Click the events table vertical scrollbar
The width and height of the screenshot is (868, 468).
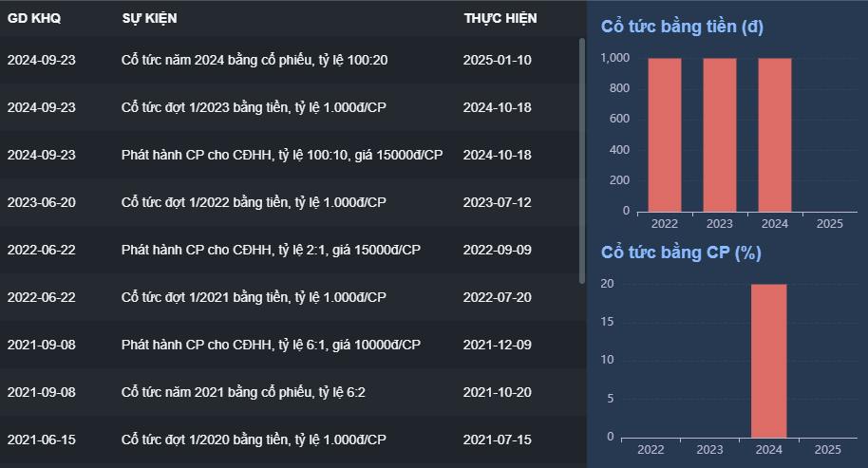[581, 159]
